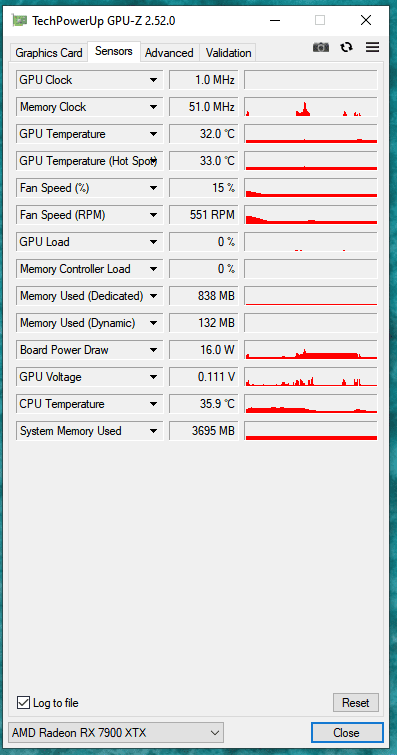Image resolution: width=397 pixels, height=755 pixels.
Task: Select the AMD Radeon RX 7900 XTX combo box
Action: click(x=116, y=733)
